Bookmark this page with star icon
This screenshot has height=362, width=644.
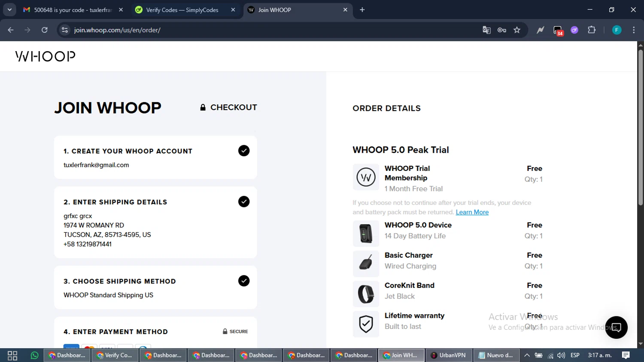coord(517,30)
